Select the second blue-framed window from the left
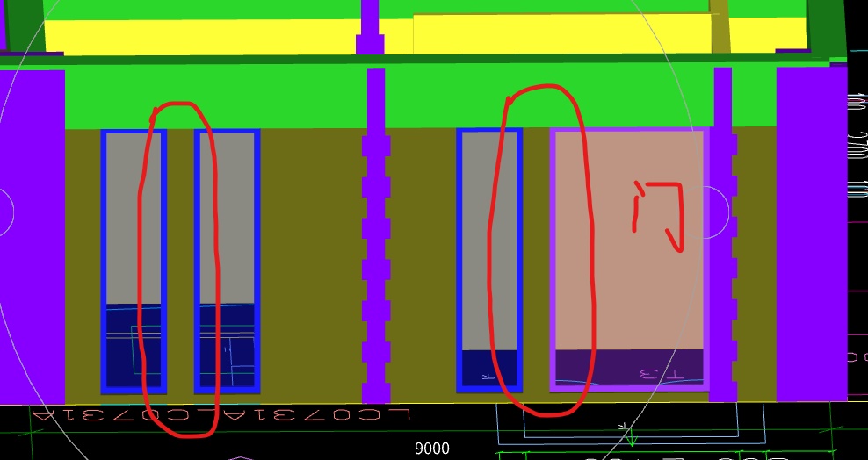The height and width of the screenshot is (460, 868). pos(227,262)
